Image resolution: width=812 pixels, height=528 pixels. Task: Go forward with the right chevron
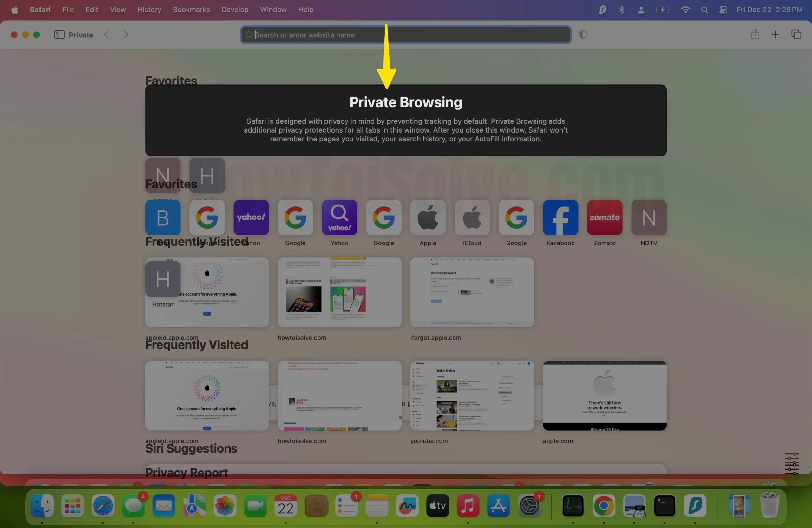[x=126, y=35]
